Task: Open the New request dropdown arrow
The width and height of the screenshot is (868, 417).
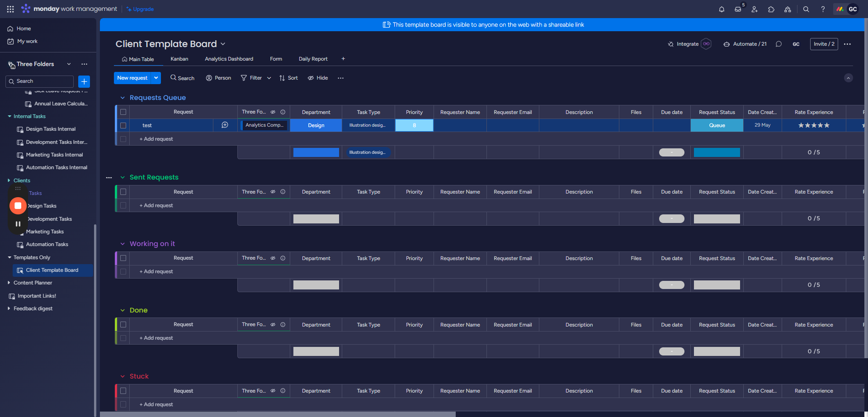Action: pyautogui.click(x=156, y=78)
